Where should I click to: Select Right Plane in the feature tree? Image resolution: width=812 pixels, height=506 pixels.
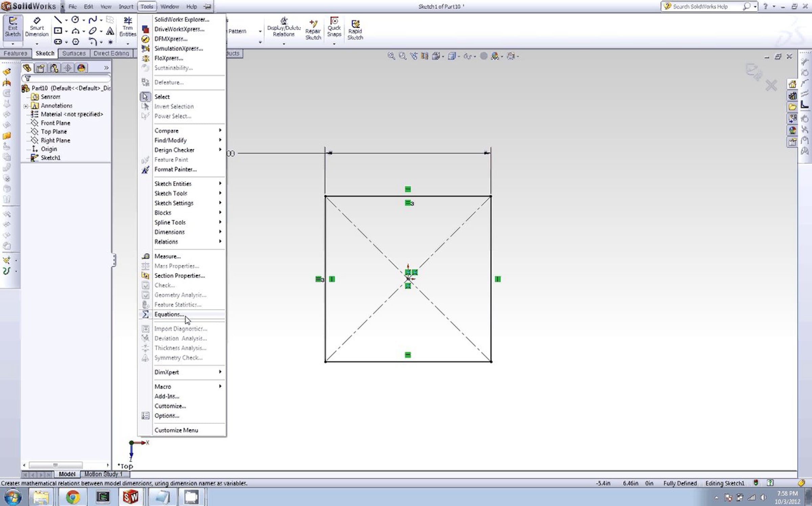point(55,140)
